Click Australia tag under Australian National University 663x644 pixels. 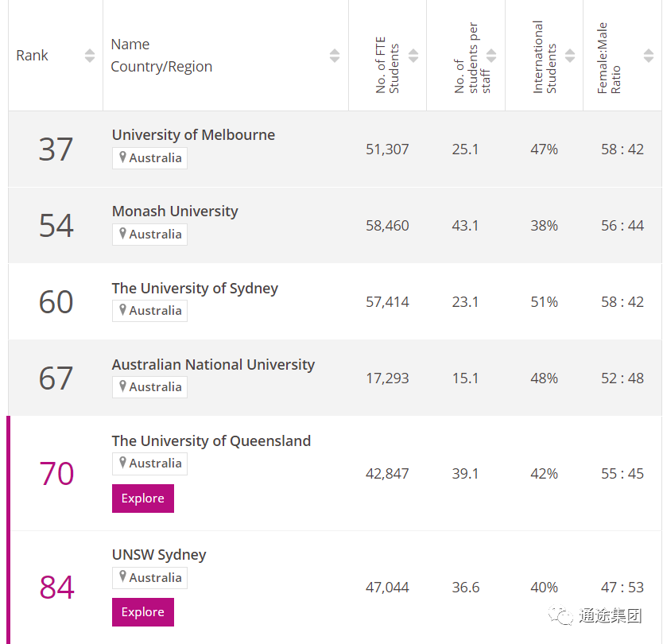tap(149, 387)
